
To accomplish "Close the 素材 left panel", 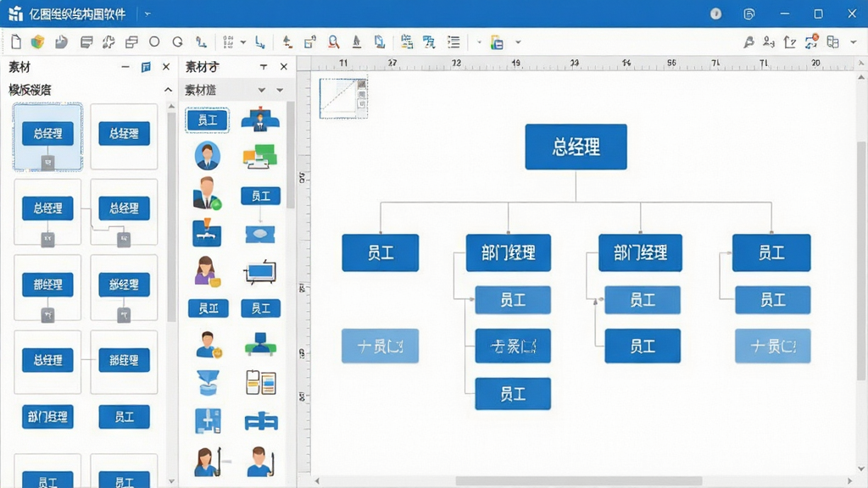I will [166, 67].
